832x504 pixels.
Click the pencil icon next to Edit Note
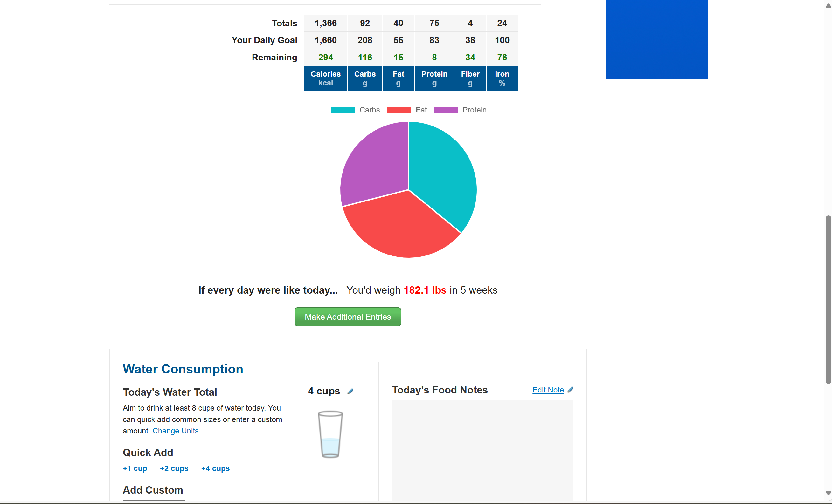pos(571,390)
